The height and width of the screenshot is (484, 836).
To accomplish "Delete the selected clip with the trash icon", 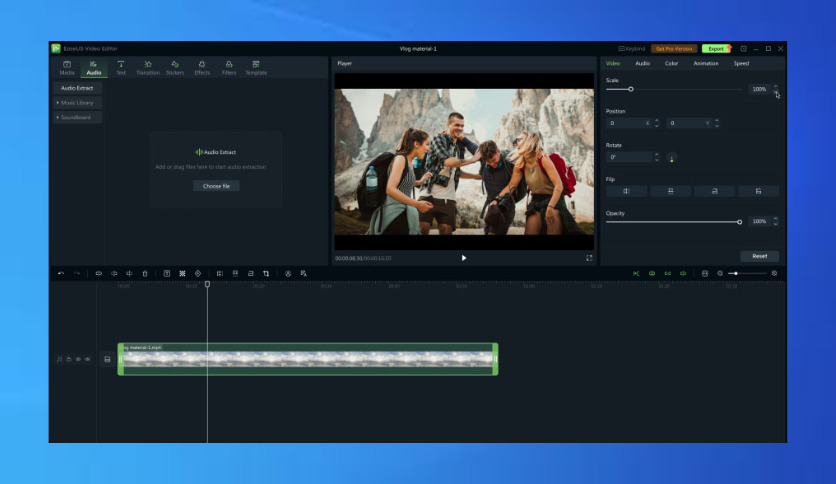I will click(x=144, y=273).
